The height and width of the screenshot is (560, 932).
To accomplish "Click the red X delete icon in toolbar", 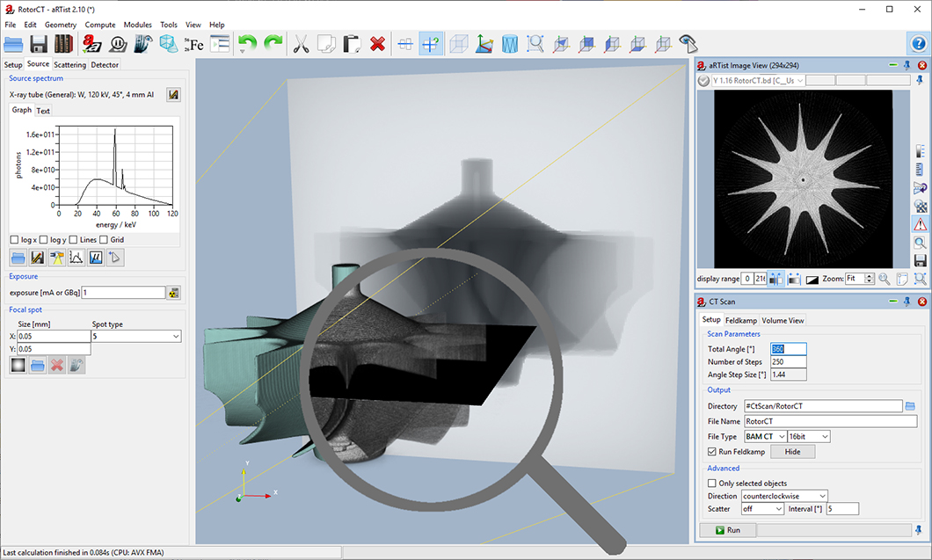I will coord(378,44).
